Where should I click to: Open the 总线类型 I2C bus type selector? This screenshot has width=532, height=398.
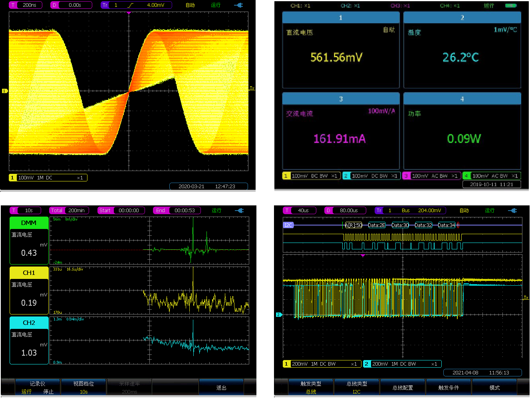(x=357, y=388)
